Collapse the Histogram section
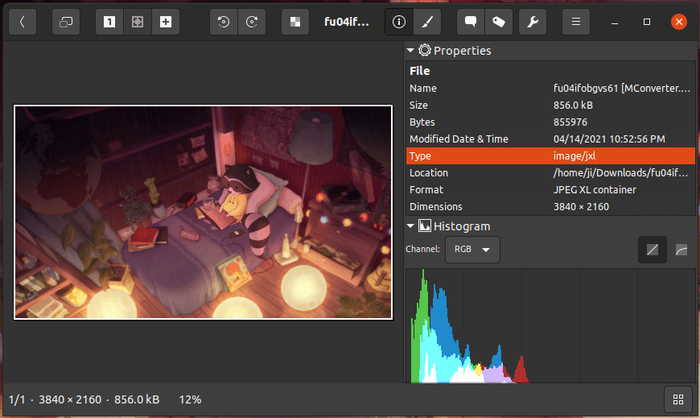This screenshot has width=700, height=418. click(x=410, y=226)
